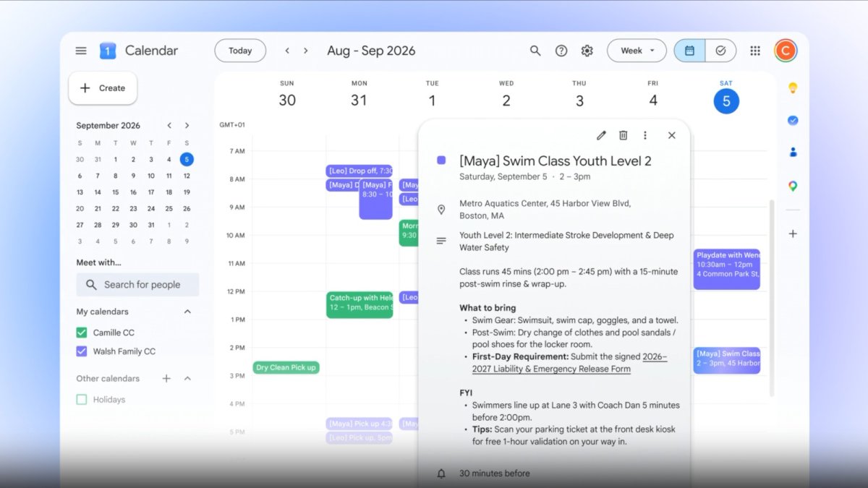The width and height of the screenshot is (868, 488).
Task: Open [Maya] Pick up 4:30 event on Monday
Action: coord(359,424)
